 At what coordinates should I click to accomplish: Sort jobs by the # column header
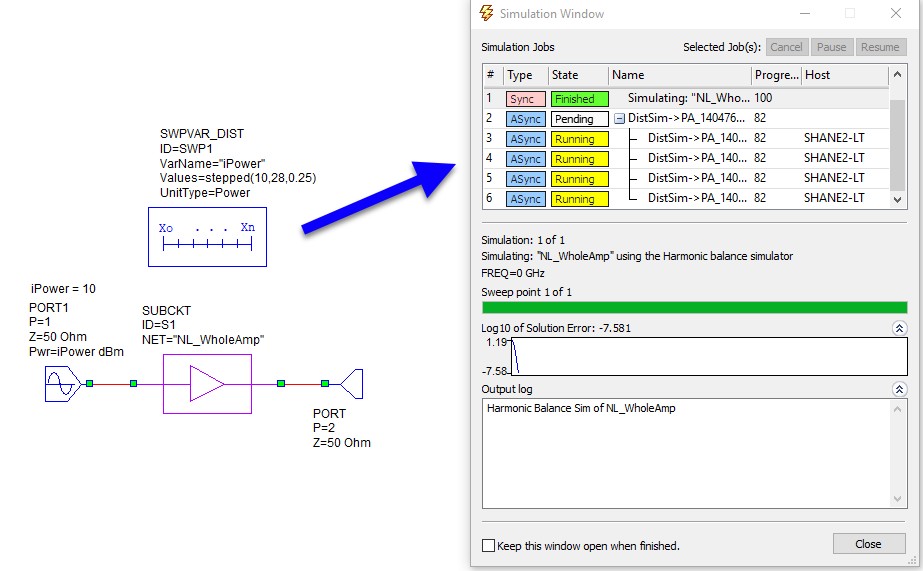pyautogui.click(x=493, y=75)
